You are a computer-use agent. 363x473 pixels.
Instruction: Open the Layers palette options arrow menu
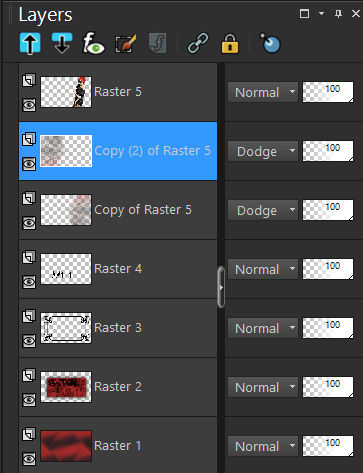tap(321, 14)
